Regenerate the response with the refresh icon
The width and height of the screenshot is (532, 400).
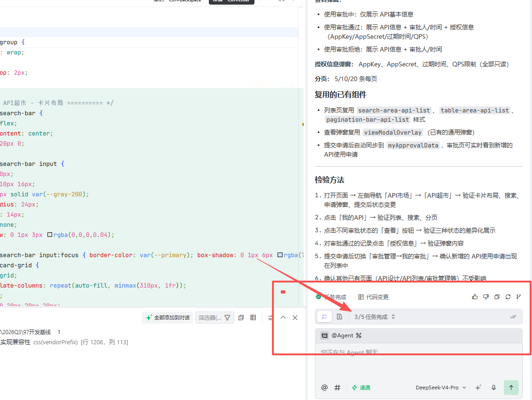click(x=508, y=297)
